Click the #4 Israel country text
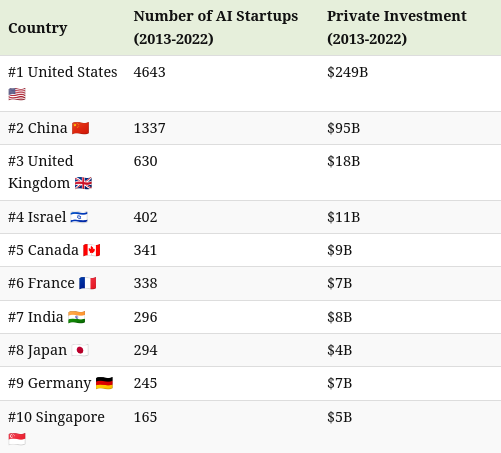The height and width of the screenshot is (453, 501). tap(37, 217)
